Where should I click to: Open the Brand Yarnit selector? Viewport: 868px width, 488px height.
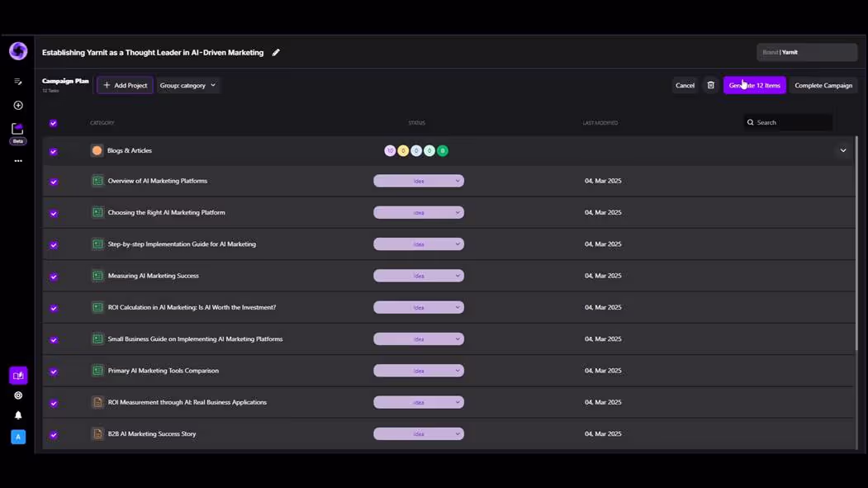tap(807, 52)
